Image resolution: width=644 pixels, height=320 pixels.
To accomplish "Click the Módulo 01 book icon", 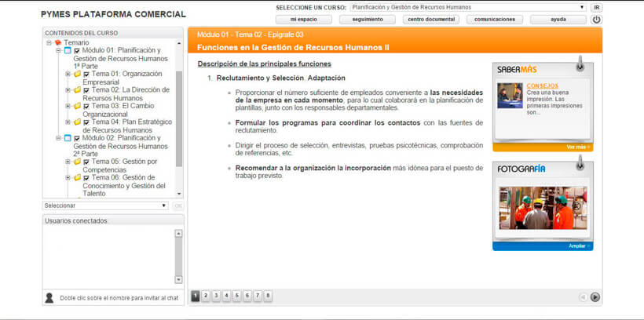I will pyautogui.click(x=68, y=50).
